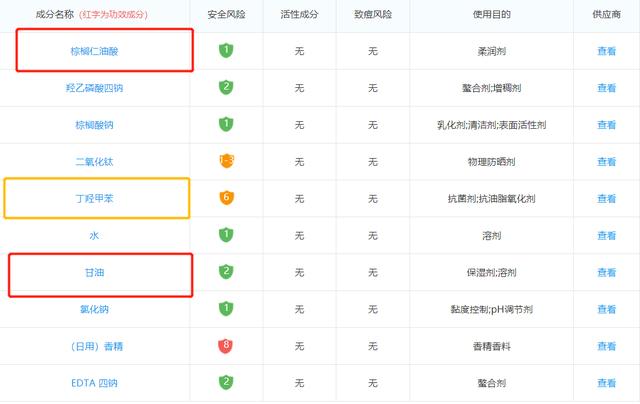Click 查看 in the 羟乙磷酸四钠 row
Image resolution: width=640 pixels, height=404 pixels.
tap(607, 88)
